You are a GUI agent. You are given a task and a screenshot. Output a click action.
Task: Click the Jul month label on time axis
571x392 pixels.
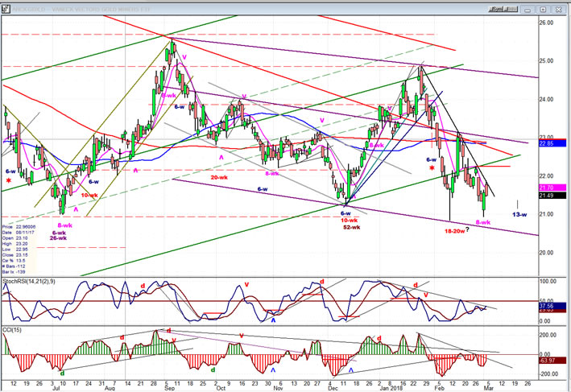point(56,388)
